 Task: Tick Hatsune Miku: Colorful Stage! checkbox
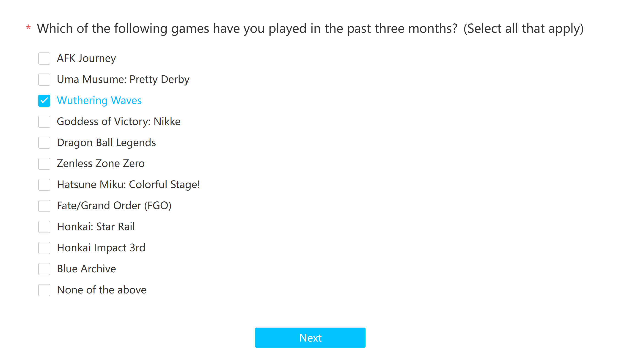point(44,185)
